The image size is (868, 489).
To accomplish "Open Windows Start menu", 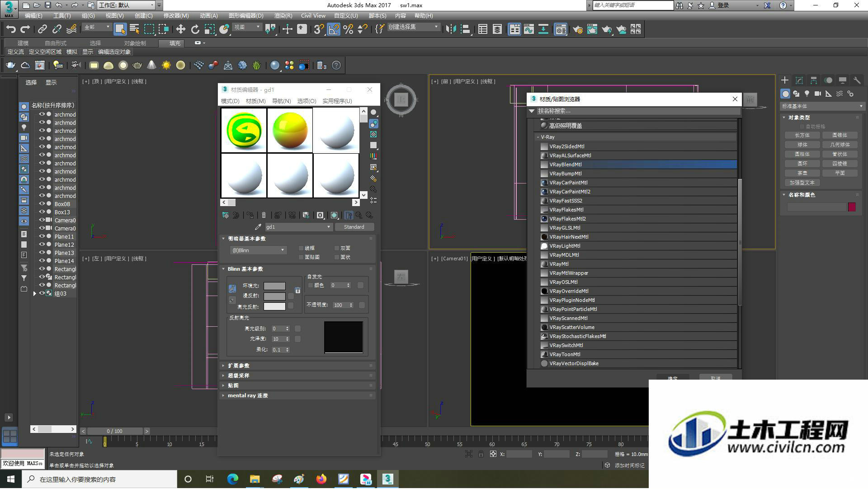I will pyautogui.click(x=11, y=479).
